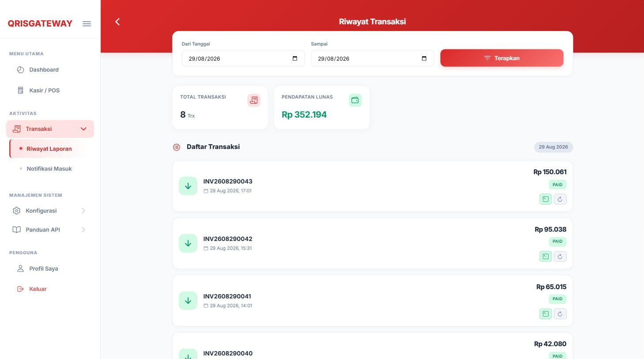The width and height of the screenshot is (644, 359).
Task: Expand the Panduan API submenu chevron
Action: 83,229
